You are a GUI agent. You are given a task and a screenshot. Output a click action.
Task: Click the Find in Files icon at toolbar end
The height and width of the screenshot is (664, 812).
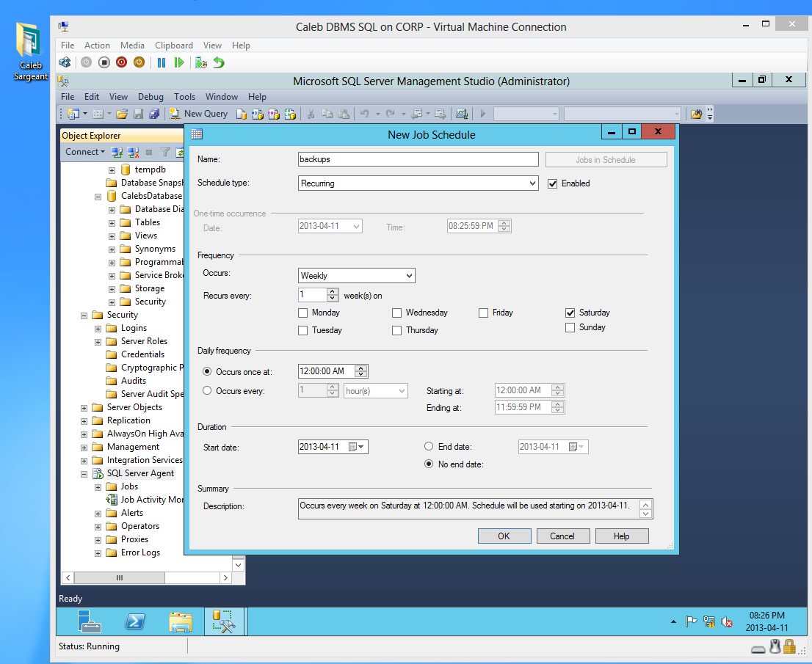[697, 114]
